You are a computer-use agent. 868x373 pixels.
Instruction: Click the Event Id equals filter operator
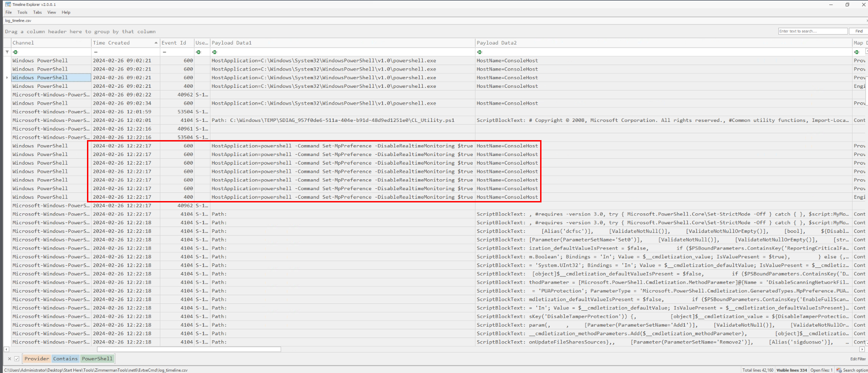coord(164,52)
